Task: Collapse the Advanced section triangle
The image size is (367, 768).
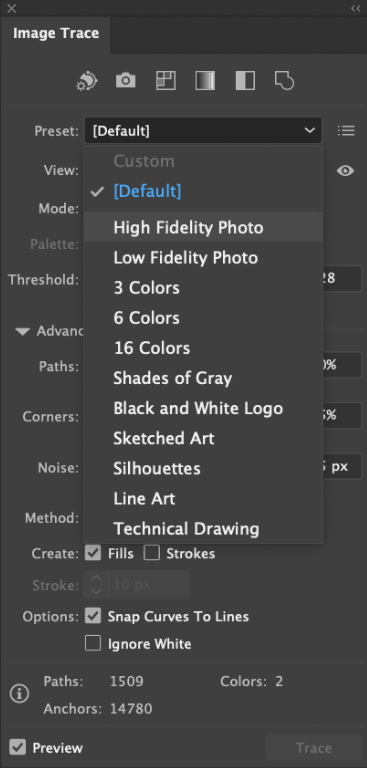Action: 23,332
